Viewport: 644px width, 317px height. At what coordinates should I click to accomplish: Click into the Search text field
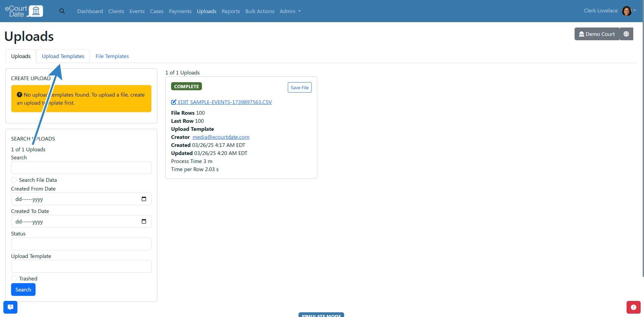point(81,168)
